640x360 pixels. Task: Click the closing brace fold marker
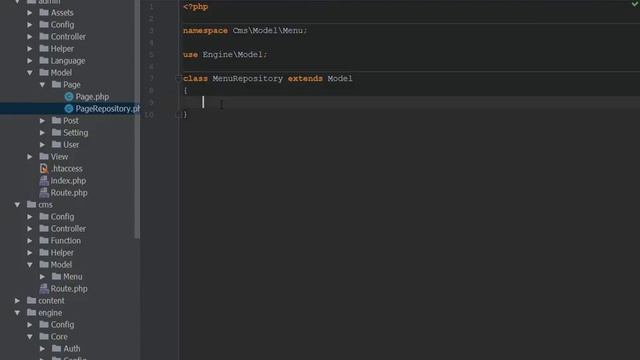coord(178,115)
